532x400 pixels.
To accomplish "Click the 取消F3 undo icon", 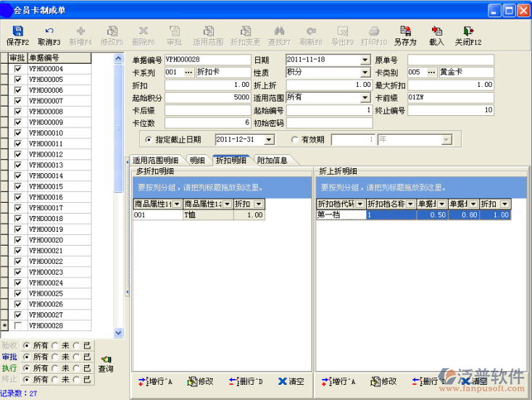I will pyautogui.click(x=49, y=31).
